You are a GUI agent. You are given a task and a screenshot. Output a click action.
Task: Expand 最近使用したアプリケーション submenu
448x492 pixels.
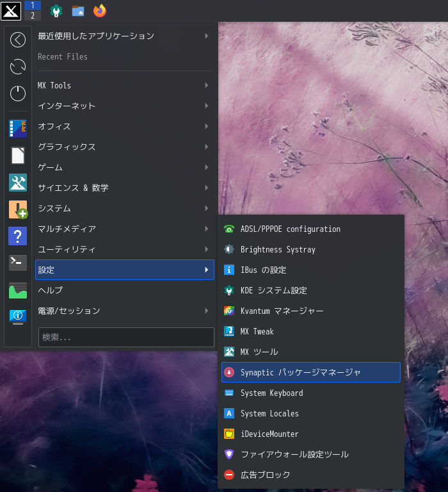(125, 36)
